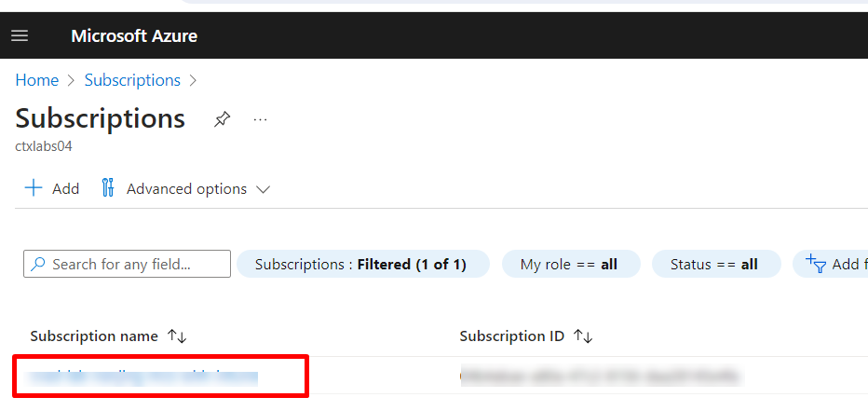The width and height of the screenshot is (868, 411).
Task: Sort by Subscription ID arrows
Action: coord(584,336)
